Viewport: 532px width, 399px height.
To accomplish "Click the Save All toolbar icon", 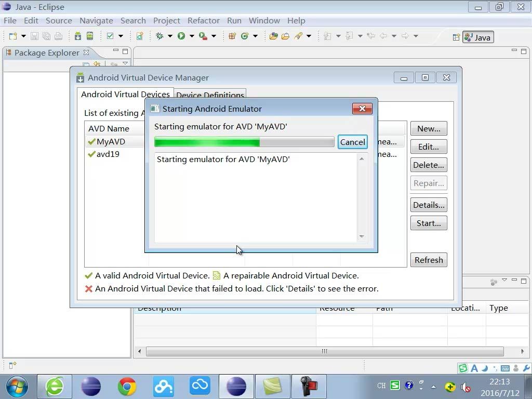I will pos(46,36).
